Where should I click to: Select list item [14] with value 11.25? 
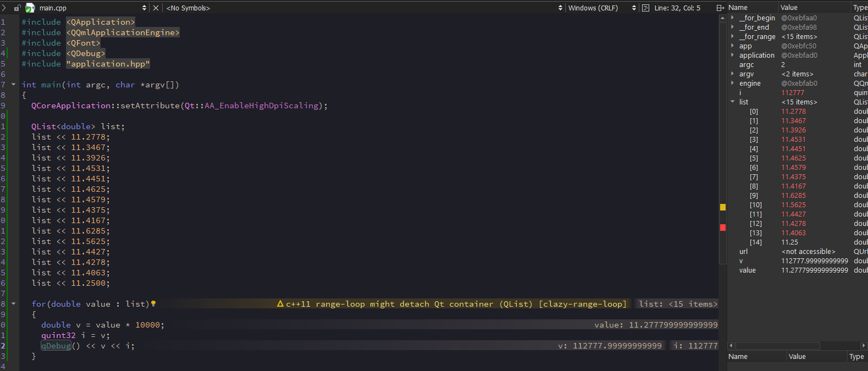point(798,242)
